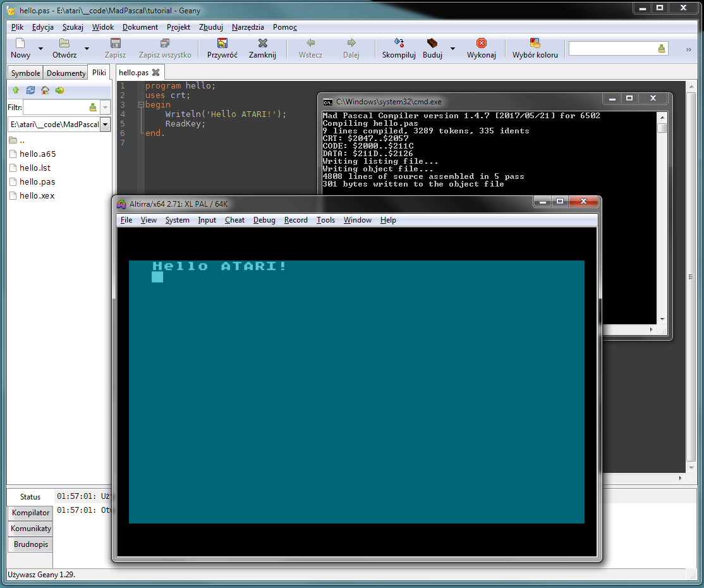Screen dimensions: 704x588
Task: Close the hello.pas editor tab
Action: [156, 73]
